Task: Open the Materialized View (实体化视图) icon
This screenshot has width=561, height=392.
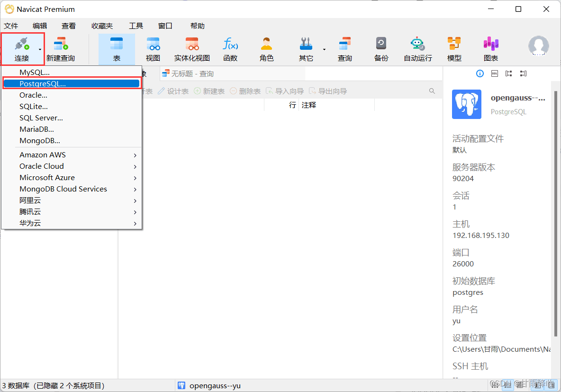Action: point(192,49)
